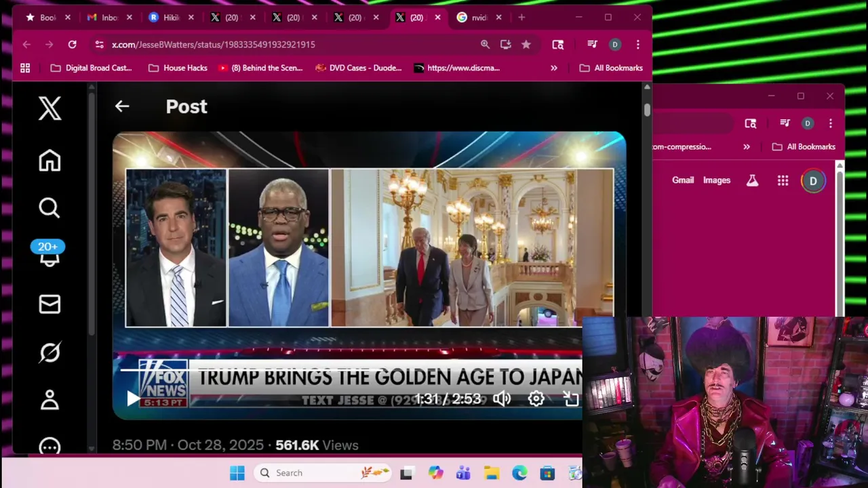Viewport: 868px width, 488px height.
Task: Open Google apps grid in back window
Action: [x=783, y=180]
